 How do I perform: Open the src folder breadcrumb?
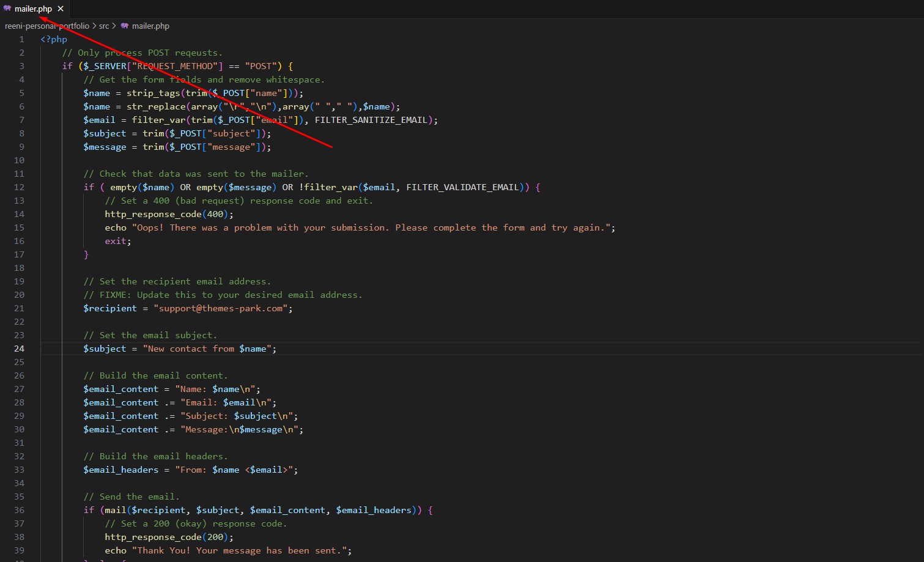click(104, 26)
